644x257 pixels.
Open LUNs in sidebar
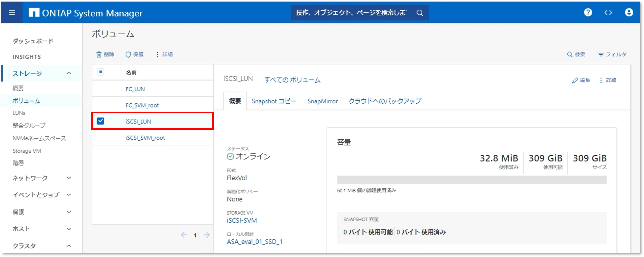(x=19, y=113)
